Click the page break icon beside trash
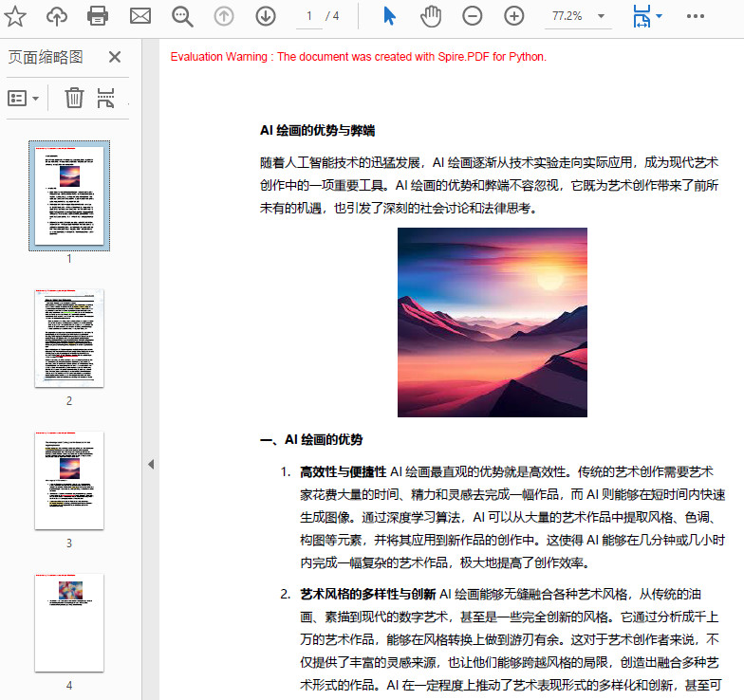The image size is (744, 700). (x=105, y=98)
